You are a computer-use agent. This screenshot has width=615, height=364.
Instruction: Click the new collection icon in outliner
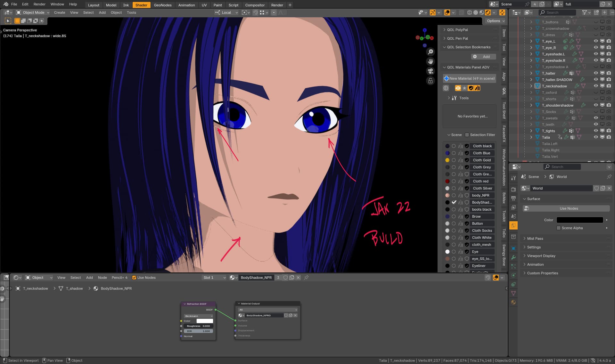pos(596,12)
